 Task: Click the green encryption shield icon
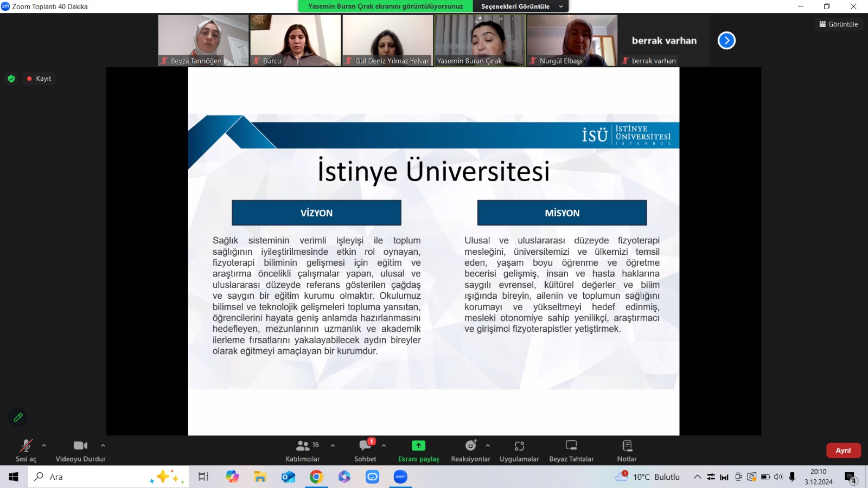11,79
